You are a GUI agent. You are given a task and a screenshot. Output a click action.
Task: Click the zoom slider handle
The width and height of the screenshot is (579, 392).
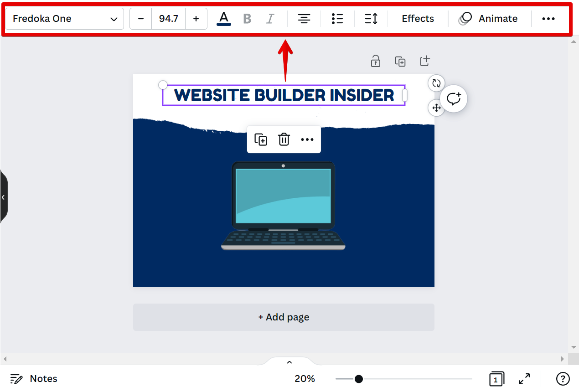359,379
